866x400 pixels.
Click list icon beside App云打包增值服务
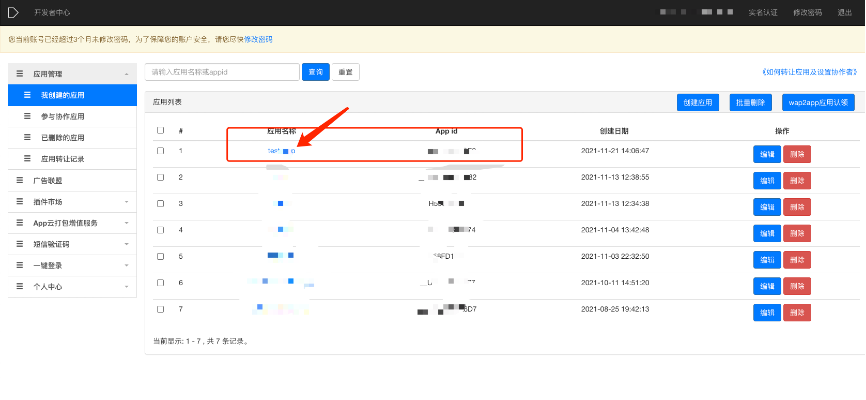click(20, 223)
